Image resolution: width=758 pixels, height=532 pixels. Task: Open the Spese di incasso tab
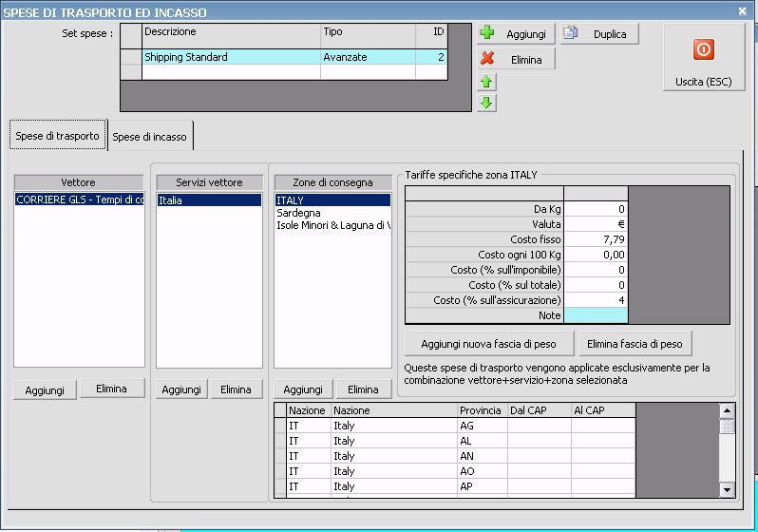[150, 137]
